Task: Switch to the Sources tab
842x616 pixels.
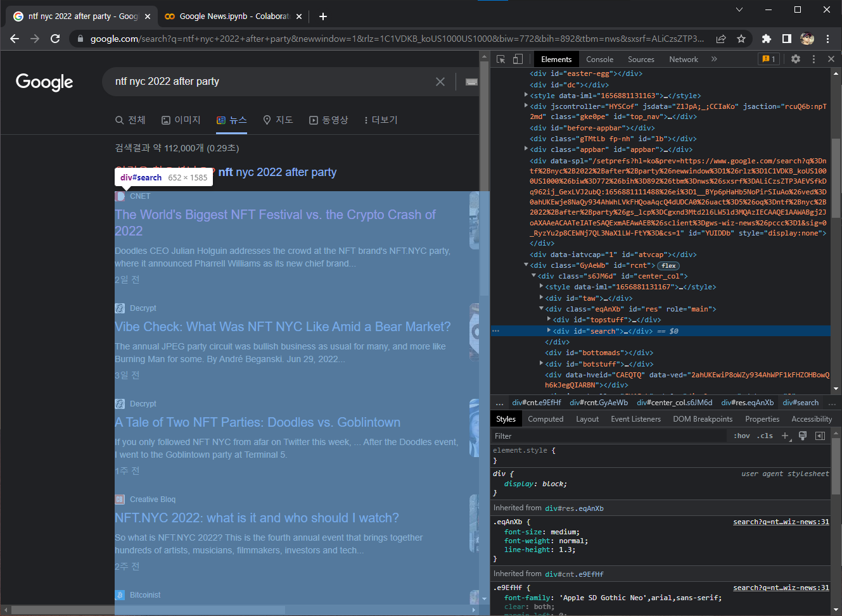Action: coord(641,60)
